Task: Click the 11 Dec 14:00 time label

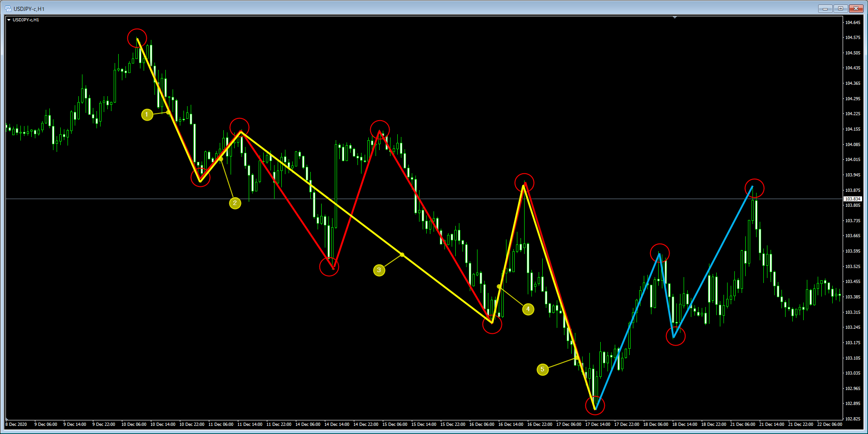Action: [x=250, y=424]
